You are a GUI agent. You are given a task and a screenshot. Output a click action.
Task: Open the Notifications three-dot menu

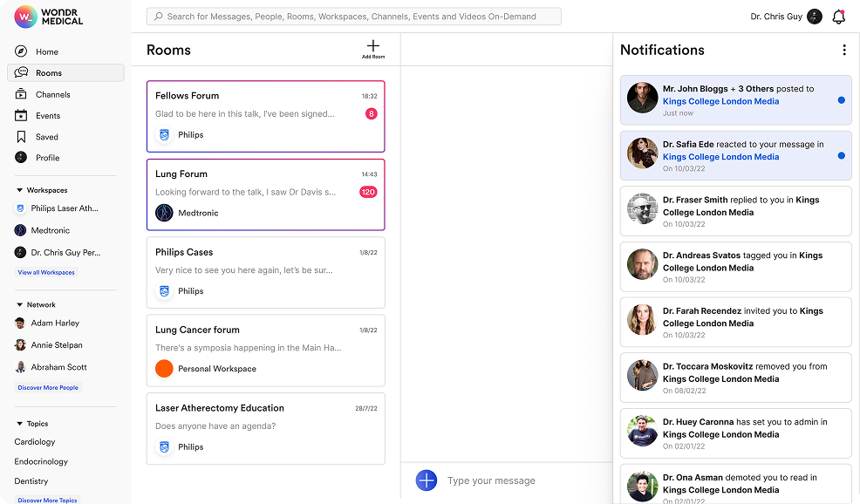pos(843,51)
